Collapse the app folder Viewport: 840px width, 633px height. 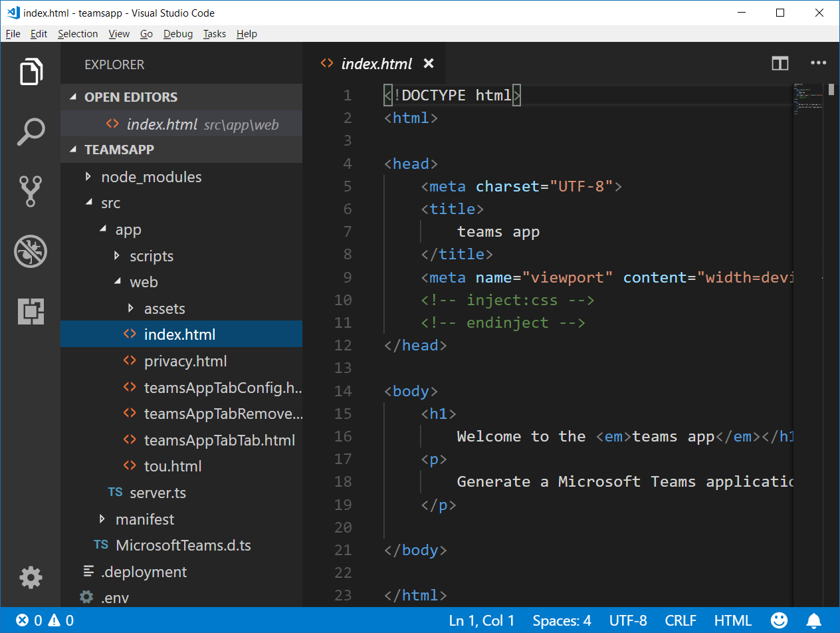click(103, 229)
